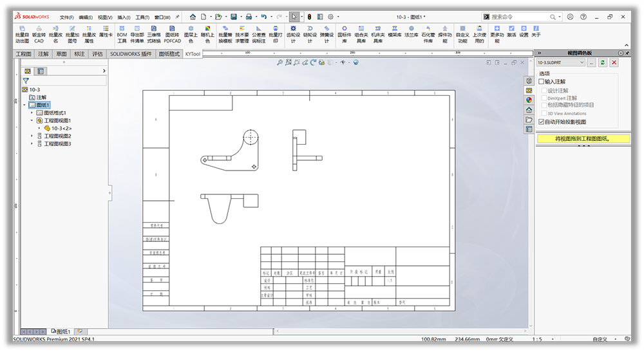Image resolution: width=644 pixels, height=352 pixels.
Task: Open the search command dropdown arrow
Action: pos(560,17)
